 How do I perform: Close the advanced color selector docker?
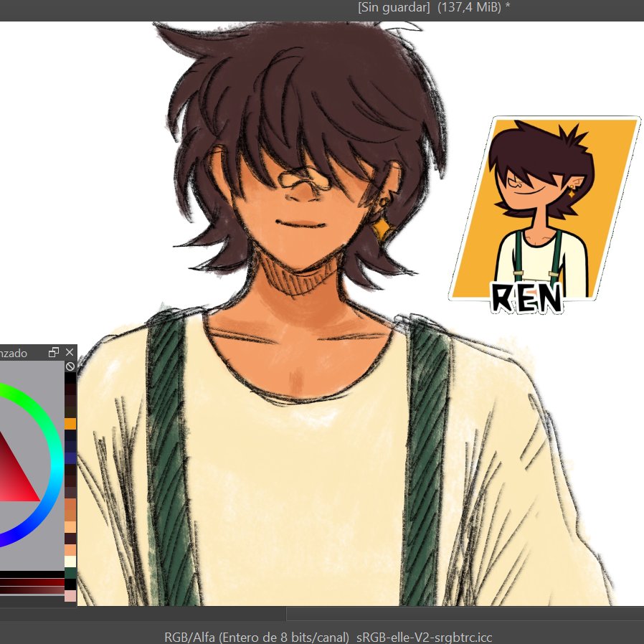click(x=70, y=352)
